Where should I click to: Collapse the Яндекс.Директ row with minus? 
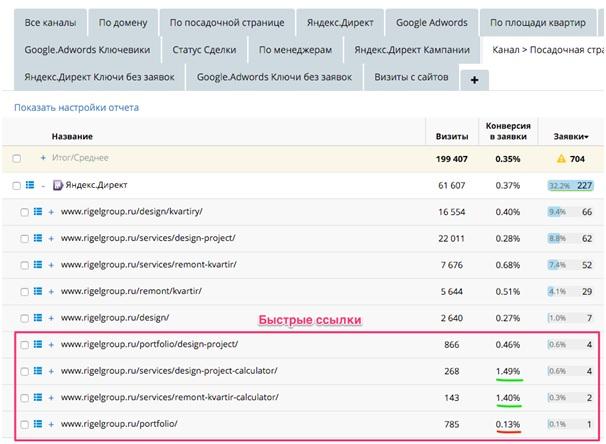(x=43, y=186)
